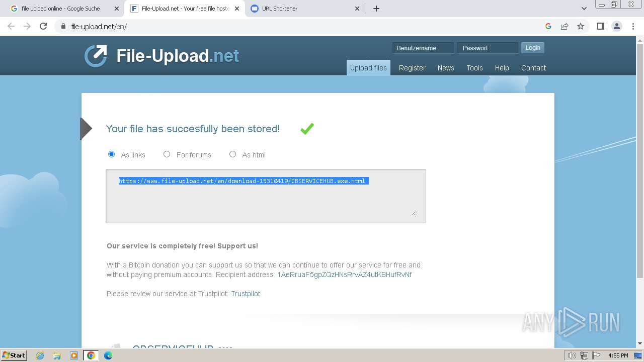Bookmark this page with the star
This screenshot has height=362, width=644.
tap(581, 26)
